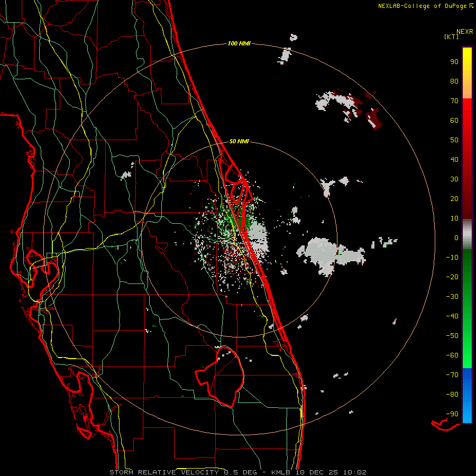476x476 pixels.
Task: Click the positive 60 scale value
Action: [x=454, y=121]
